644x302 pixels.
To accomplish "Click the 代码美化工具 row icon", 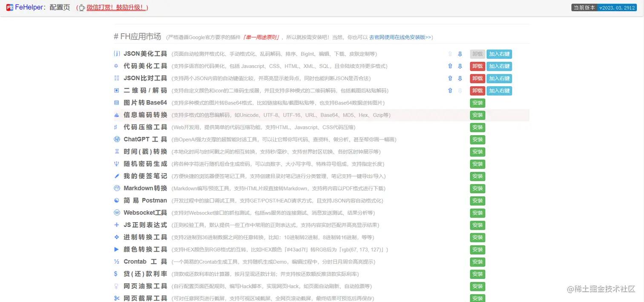I will (x=116, y=66).
